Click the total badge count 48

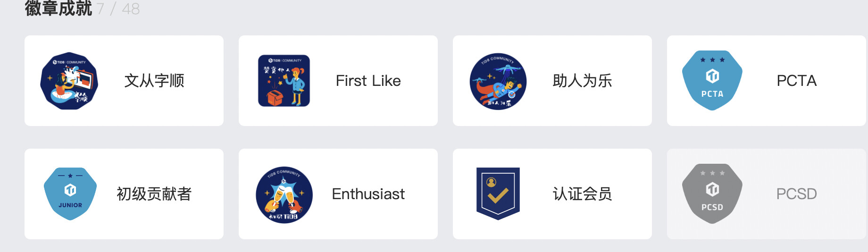point(131,9)
